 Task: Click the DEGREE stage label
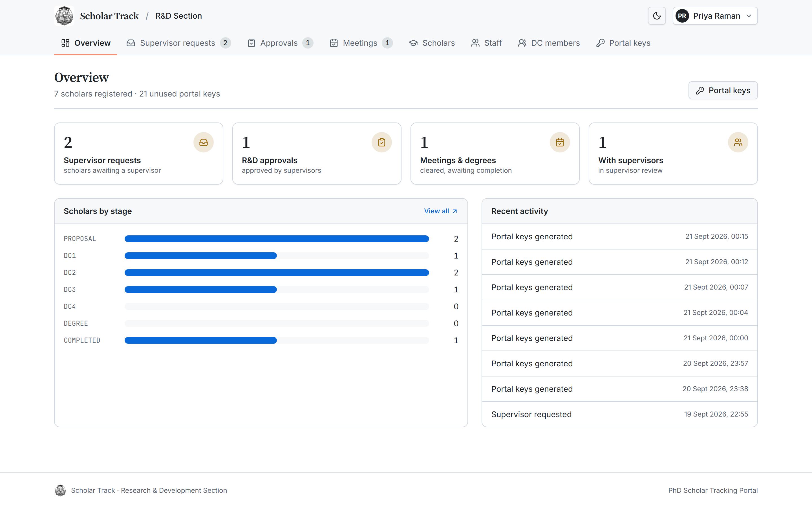tap(76, 323)
